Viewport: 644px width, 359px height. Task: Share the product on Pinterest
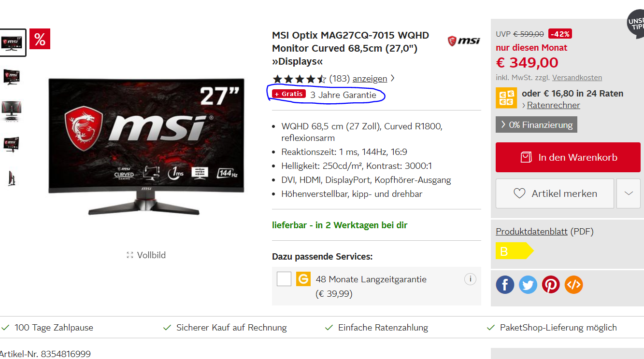pyautogui.click(x=551, y=285)
